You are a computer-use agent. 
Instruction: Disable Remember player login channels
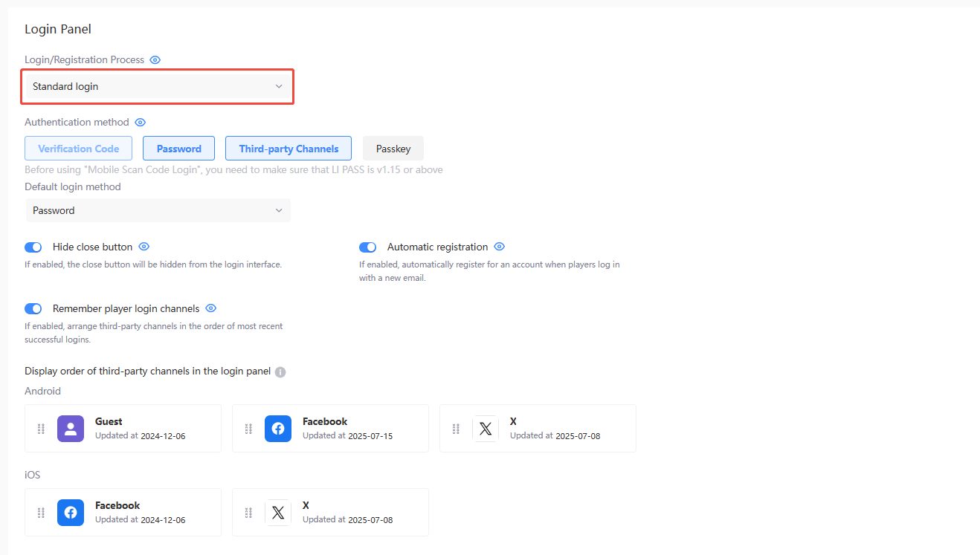coord(33,308)
